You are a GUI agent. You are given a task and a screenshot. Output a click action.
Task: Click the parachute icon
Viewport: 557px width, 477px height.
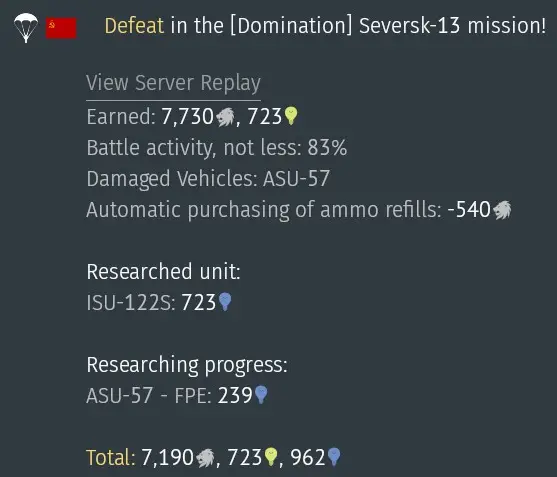[x=26, y=28]
